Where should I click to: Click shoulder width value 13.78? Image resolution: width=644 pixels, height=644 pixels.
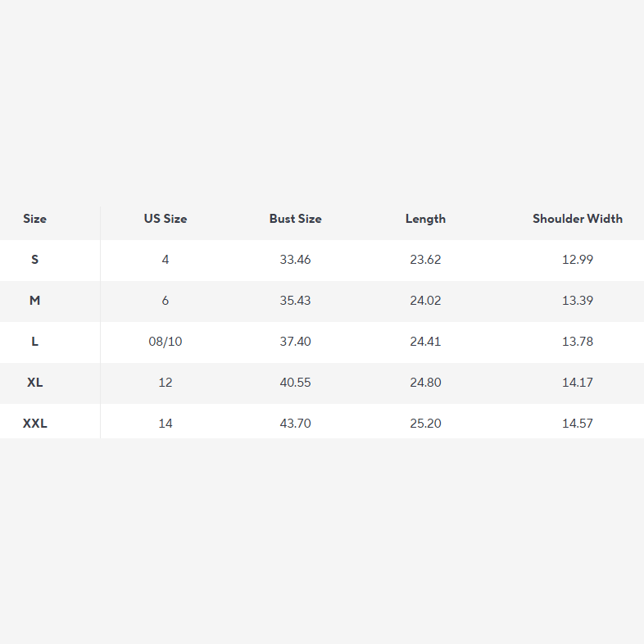(x=577, y=342)
